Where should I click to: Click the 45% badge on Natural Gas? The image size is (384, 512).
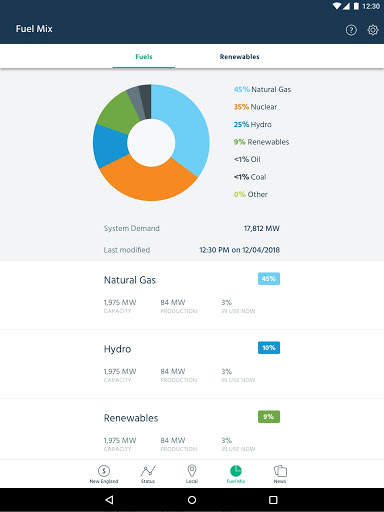tap(269, 279)
